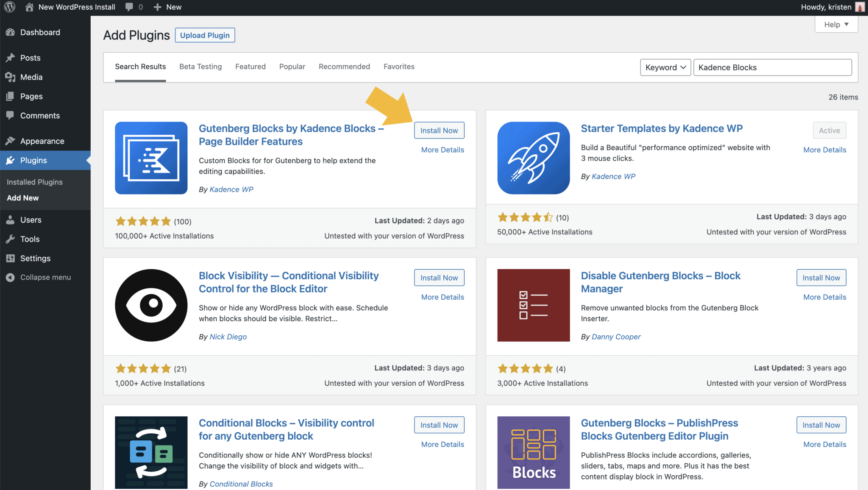Switch to the Popular plugins tab
The height and width of the screenshot is (490, 868).
coord(292,67)
